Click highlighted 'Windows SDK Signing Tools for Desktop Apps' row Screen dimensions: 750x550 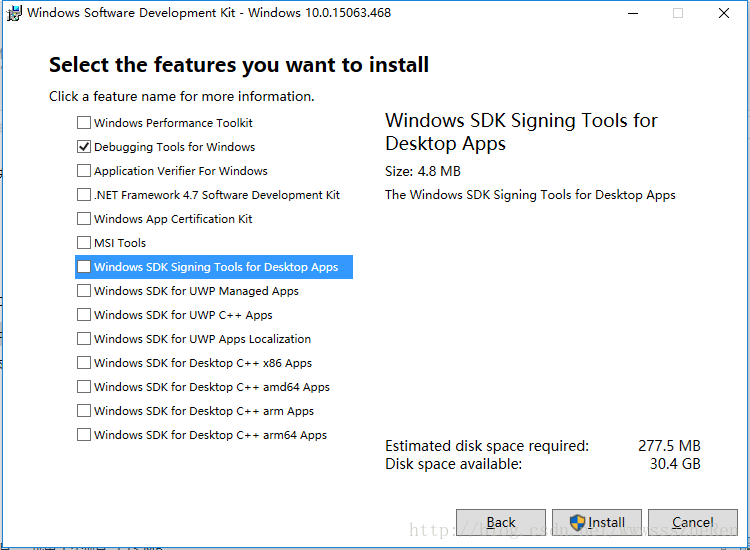(x=214, y=267)
